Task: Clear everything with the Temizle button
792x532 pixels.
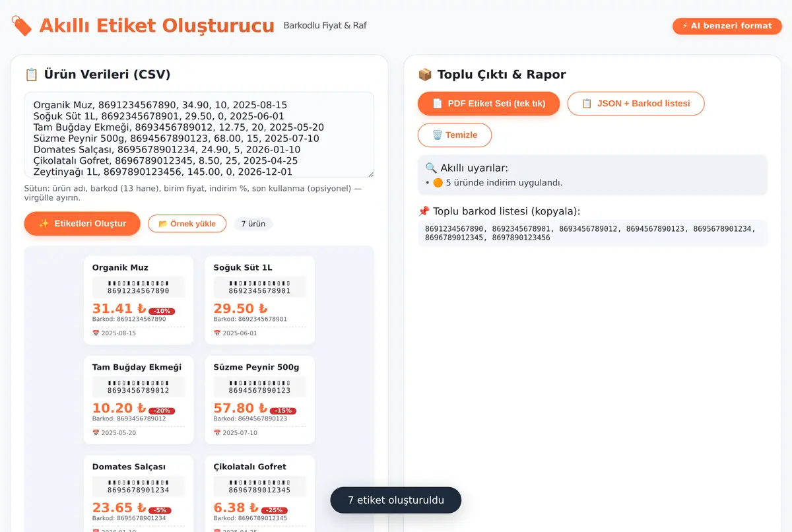Action: coord(455,135)
